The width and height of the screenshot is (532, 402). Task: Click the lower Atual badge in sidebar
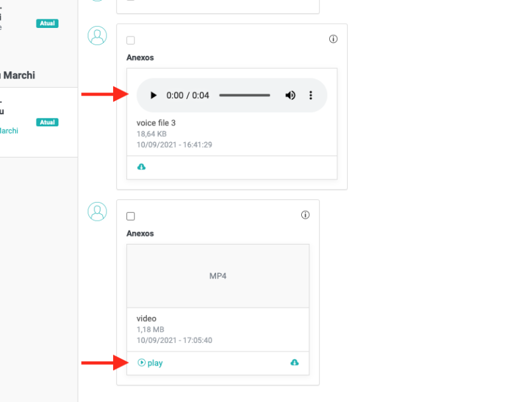(x=47, y=122)
